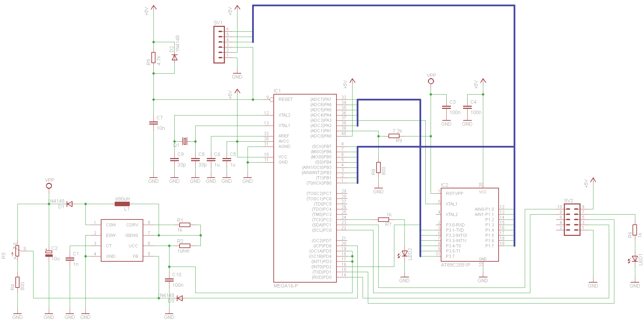Select the LED1 diode symbol
The image size is (644, 321).
tap(635, 259)
